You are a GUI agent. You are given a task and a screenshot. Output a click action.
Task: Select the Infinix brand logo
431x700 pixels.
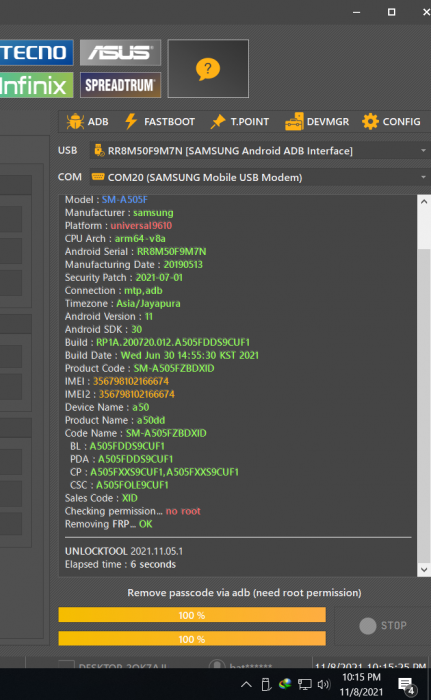click(36, 85)
